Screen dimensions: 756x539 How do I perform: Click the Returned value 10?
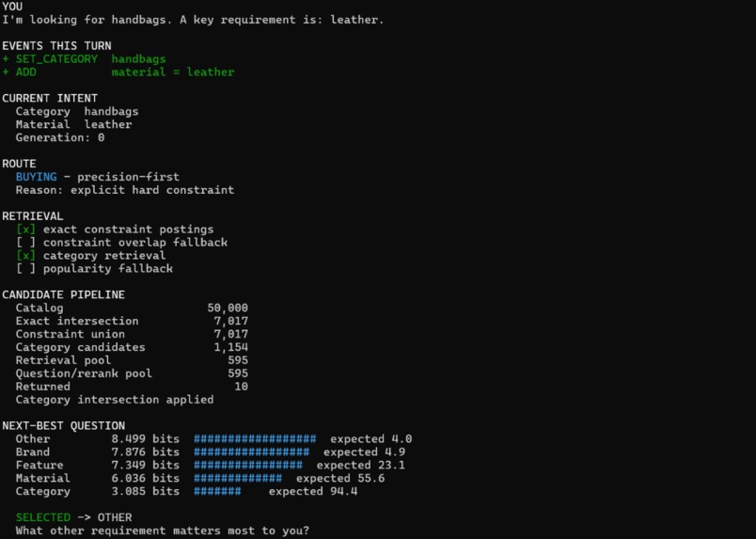tap(241, 387)
